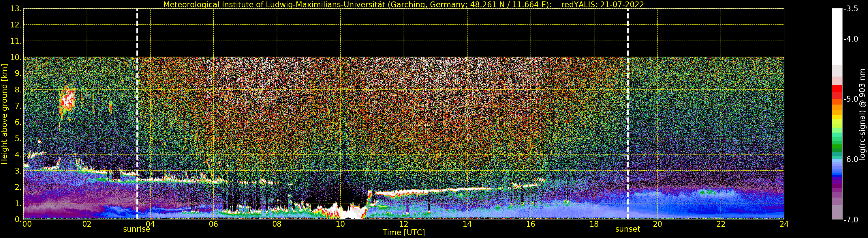Click the 12 hour tick label
868x238 pixels.
(x=404, y=224)
